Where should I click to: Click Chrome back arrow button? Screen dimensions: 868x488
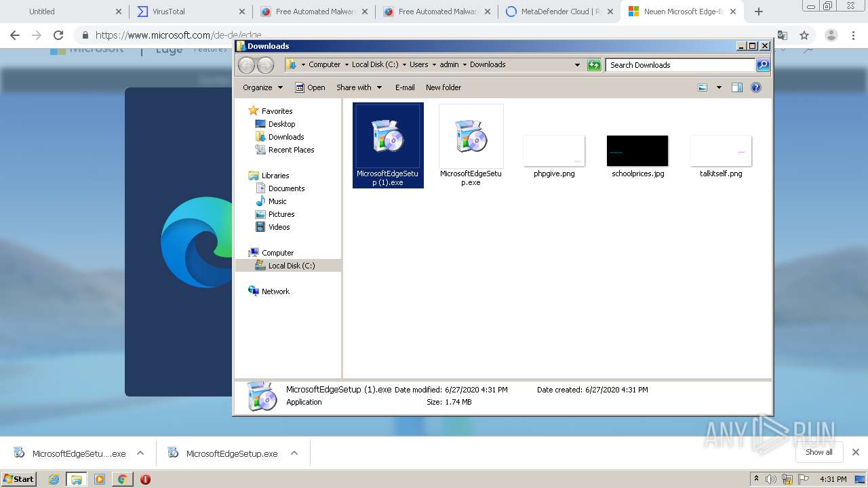tap(15, 35)
